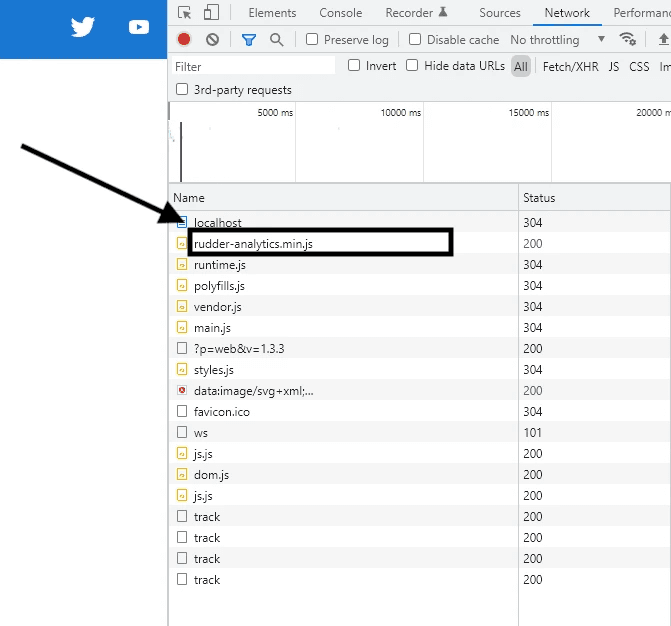Check the Disable cache option
This screenshot has width=671, height=626.
(x=415, y=40)
